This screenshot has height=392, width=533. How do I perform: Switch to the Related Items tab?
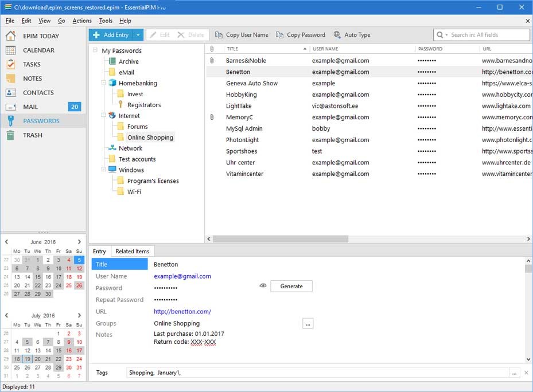point(132,251)
